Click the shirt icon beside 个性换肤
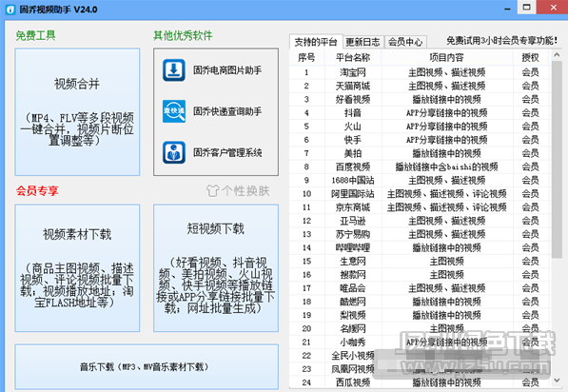 coord(212,190)
